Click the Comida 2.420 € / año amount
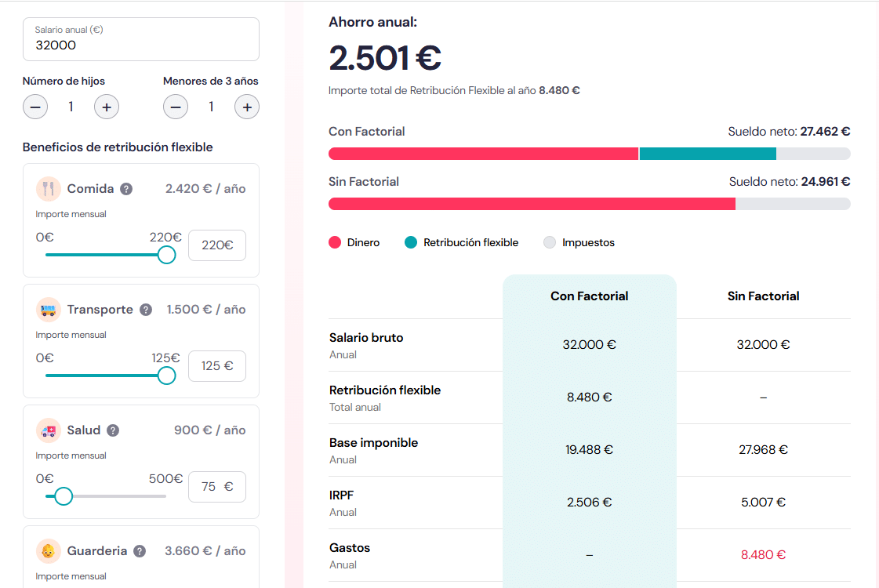 [205, 189]
